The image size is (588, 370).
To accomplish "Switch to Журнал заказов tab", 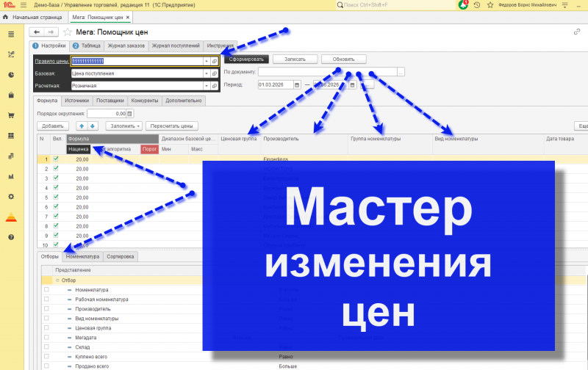I will point(126,46).
